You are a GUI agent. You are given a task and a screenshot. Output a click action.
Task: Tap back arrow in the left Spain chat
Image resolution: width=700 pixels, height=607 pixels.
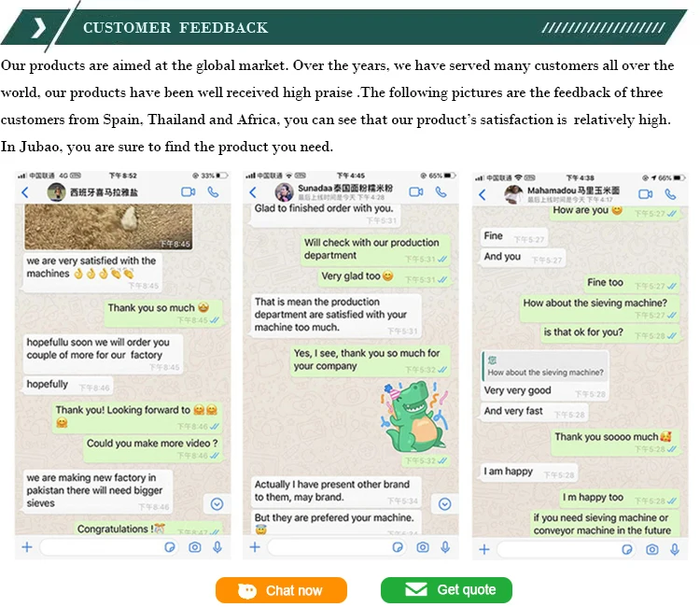click(x=25, y=192)
